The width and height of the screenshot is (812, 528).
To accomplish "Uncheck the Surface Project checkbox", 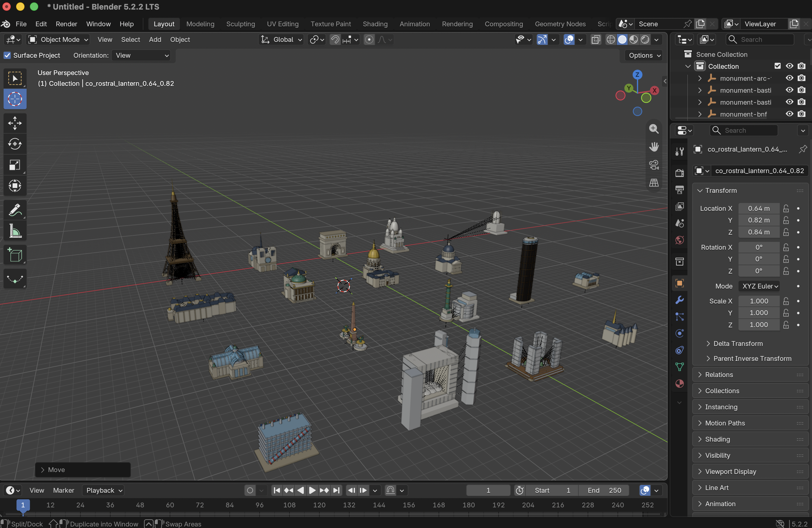I will pyautogui.click(x=7, y=55).
